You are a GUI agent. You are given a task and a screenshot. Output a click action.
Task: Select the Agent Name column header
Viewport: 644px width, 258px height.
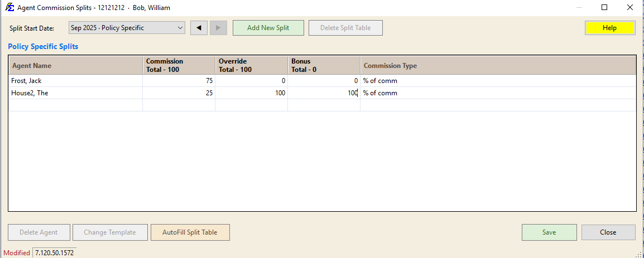[x=76, y=66]
